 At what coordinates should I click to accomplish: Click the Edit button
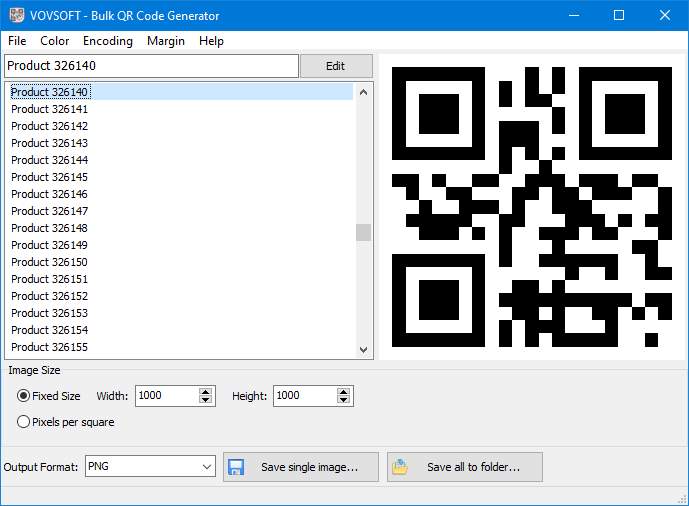pos(336,66)
